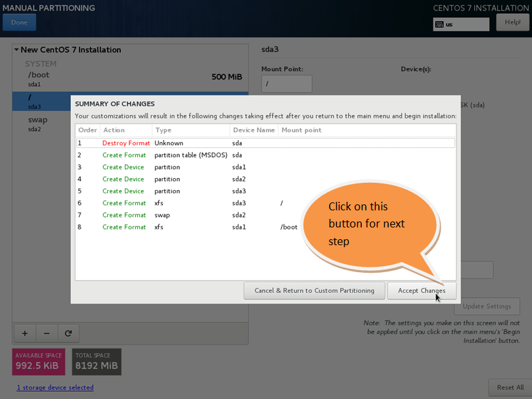This screenshot has height=399, width=532.
Task: Select order 5 'Create Device' sda3 row
Action: pos(265,191)
